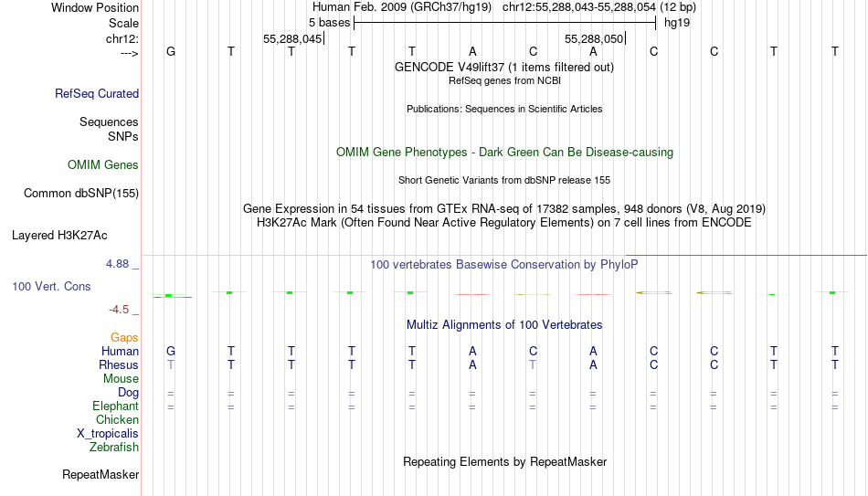The width and height of the screenshot is (868, 496).
Task: Click the 55,288,045 ruler position marker
Action: click(x=292, y=38)
